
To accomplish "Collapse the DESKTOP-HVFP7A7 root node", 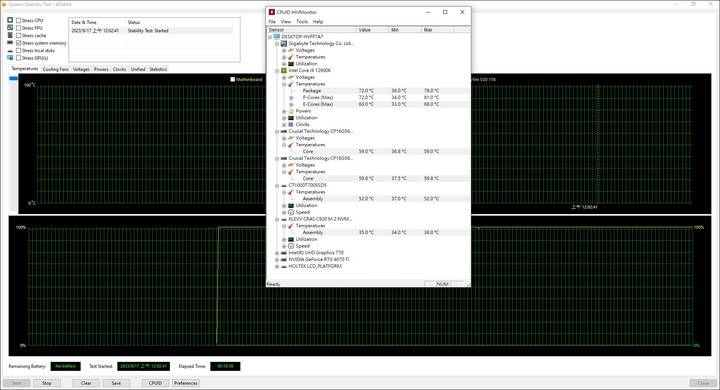I will [x=270, y=37].
